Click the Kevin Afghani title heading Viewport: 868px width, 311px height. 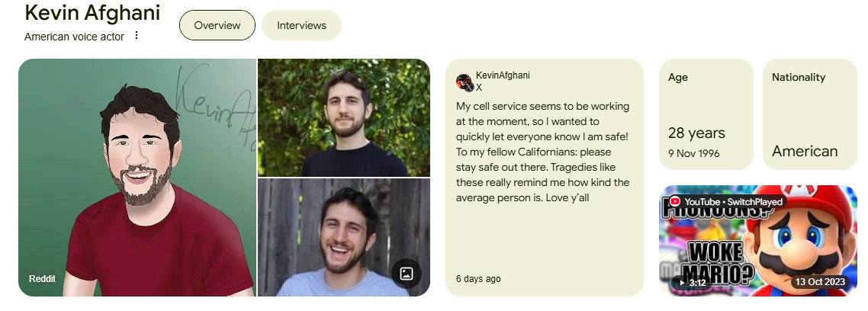[92, 13]
